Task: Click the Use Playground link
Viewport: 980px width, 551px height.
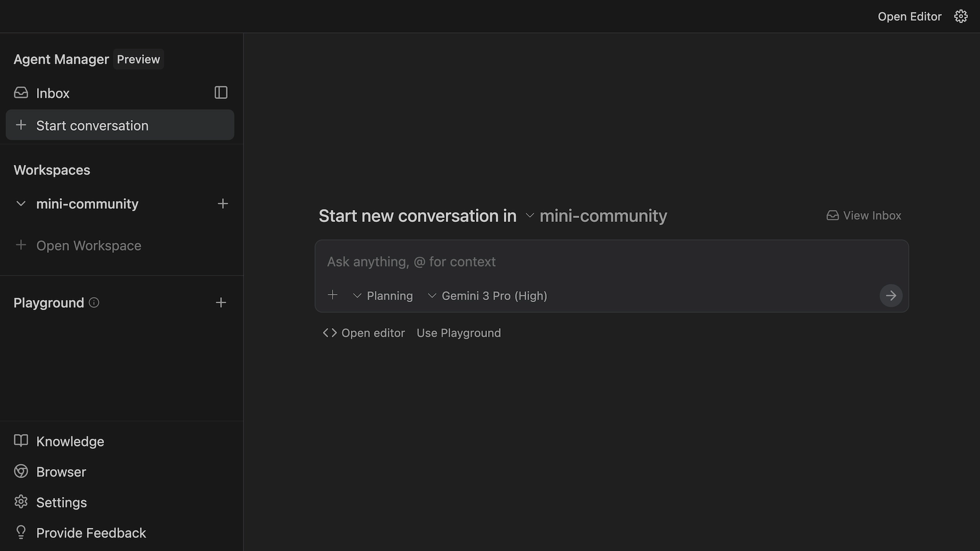Action: pos(459,333)
